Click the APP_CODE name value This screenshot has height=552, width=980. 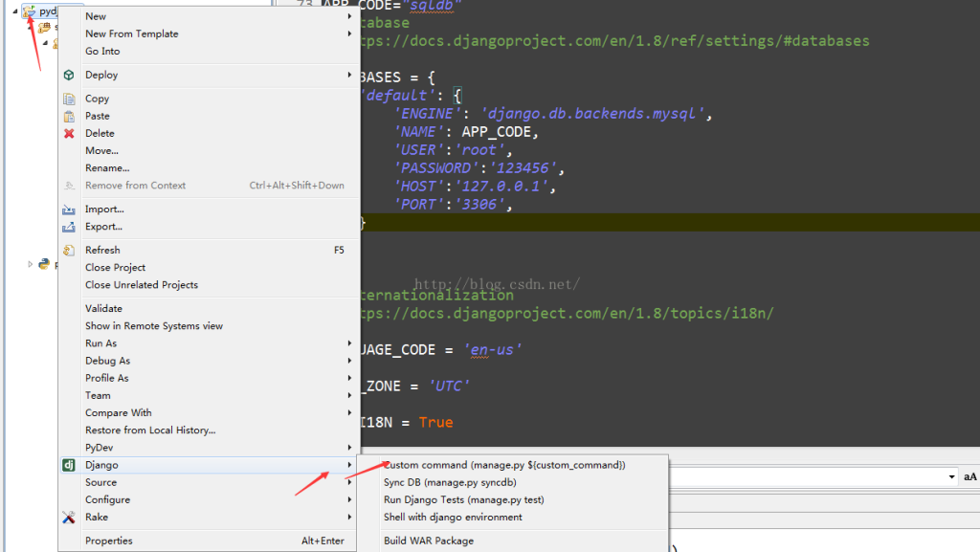[x=497, y=132]
